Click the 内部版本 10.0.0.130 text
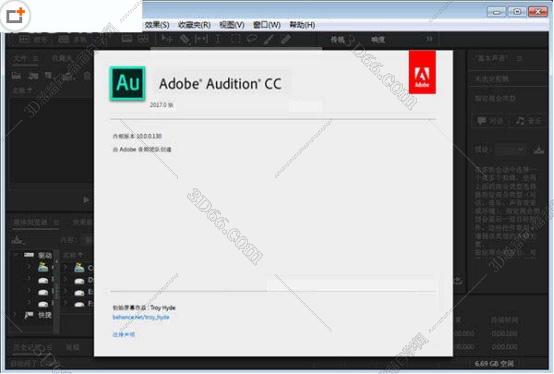The image size is (554, 374). [137, 136]
